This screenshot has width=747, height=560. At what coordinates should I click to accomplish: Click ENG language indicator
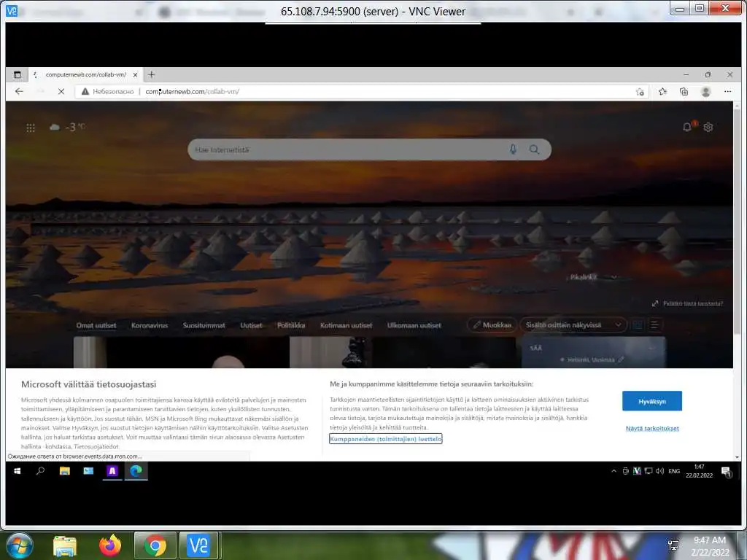point(674,471)
